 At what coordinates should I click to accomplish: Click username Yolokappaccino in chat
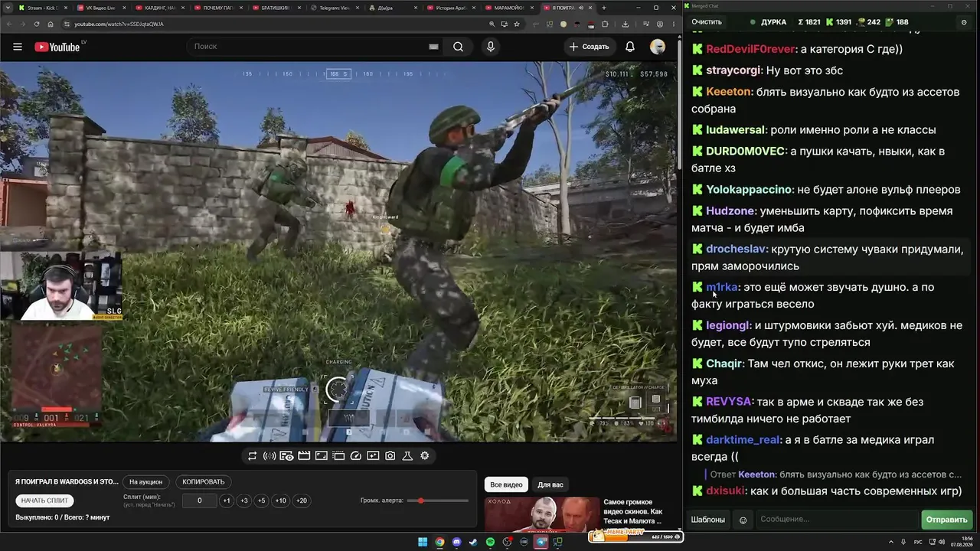point(749,190)
